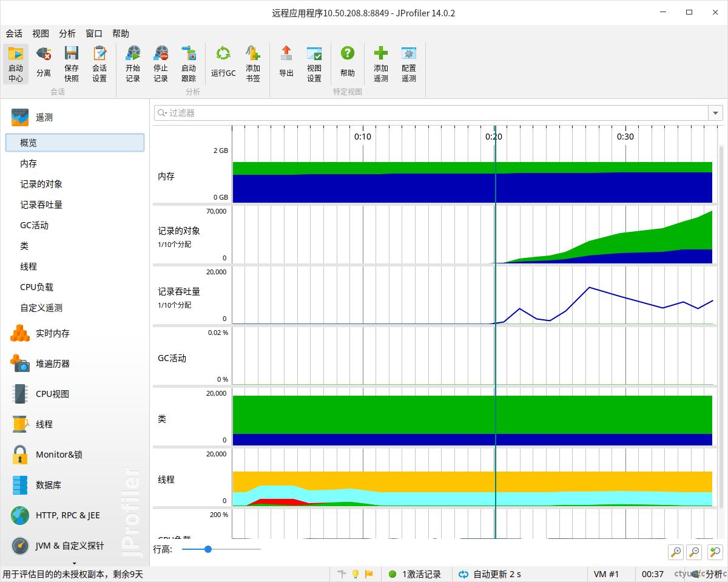Adjust the 行高 row height slider
Viewport: 728px width, 582px height.
point(208,549)
